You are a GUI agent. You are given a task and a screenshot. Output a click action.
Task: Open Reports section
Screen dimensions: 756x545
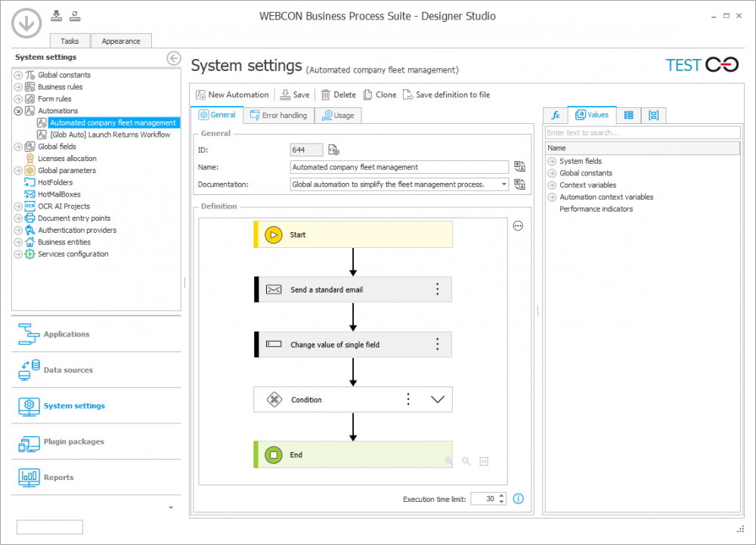96,477
